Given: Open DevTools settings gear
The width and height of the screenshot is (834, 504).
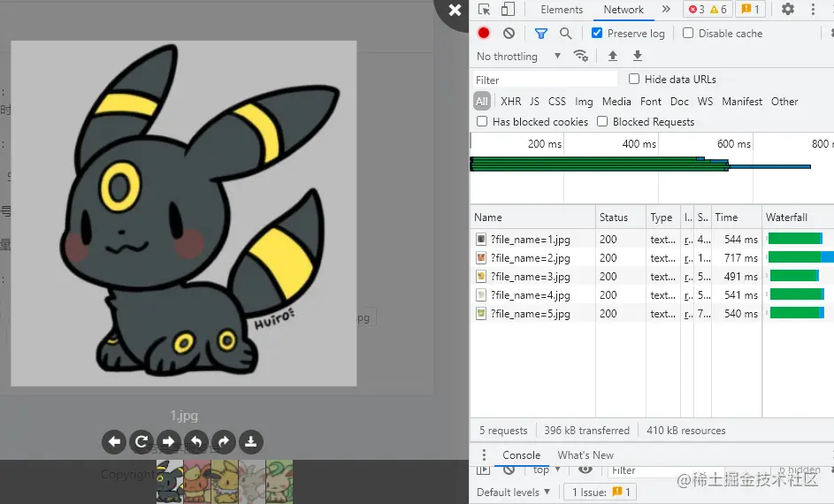Looking at the screenshot, I should (x=787, y=10).
